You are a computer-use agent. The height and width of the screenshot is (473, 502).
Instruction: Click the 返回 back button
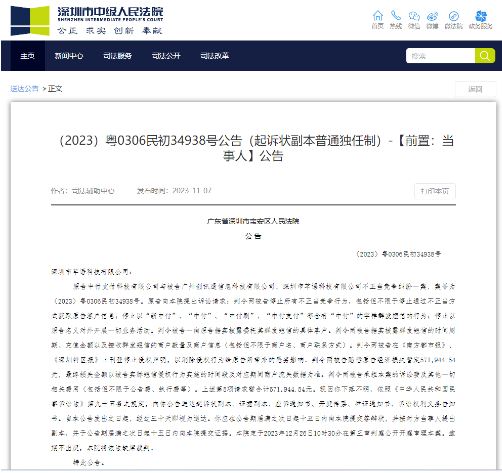point(475,89)
